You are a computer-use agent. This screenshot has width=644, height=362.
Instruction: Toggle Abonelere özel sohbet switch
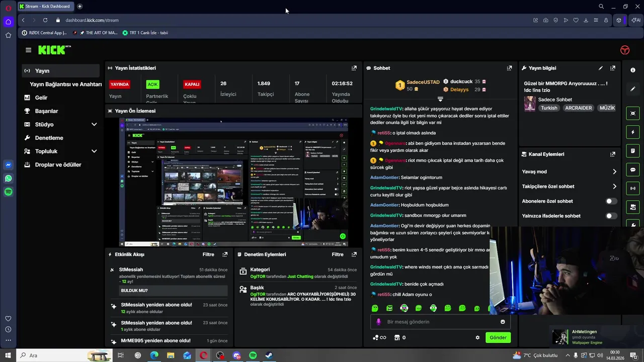pos(611,201)
